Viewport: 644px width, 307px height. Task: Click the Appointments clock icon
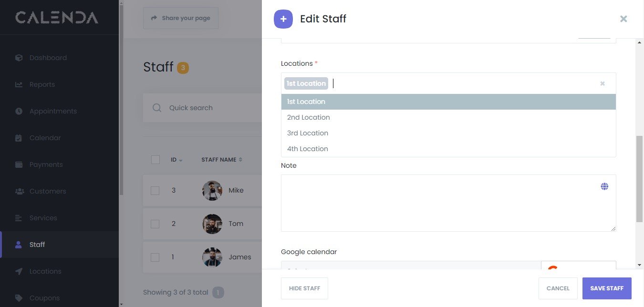[x=19, y=111]
